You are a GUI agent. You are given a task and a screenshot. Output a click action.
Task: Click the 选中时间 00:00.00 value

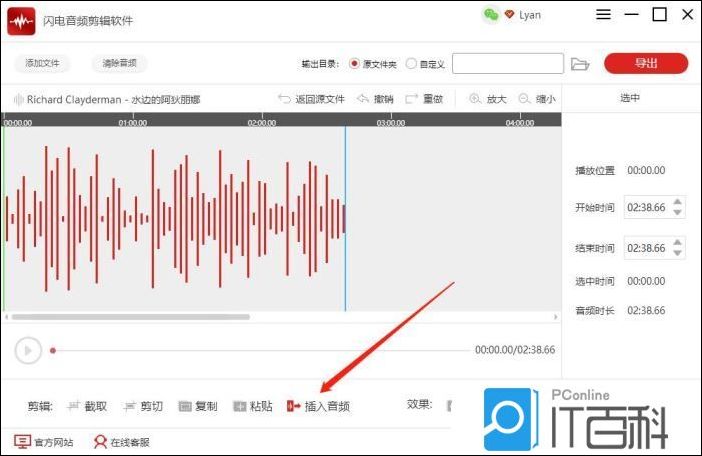646,281
